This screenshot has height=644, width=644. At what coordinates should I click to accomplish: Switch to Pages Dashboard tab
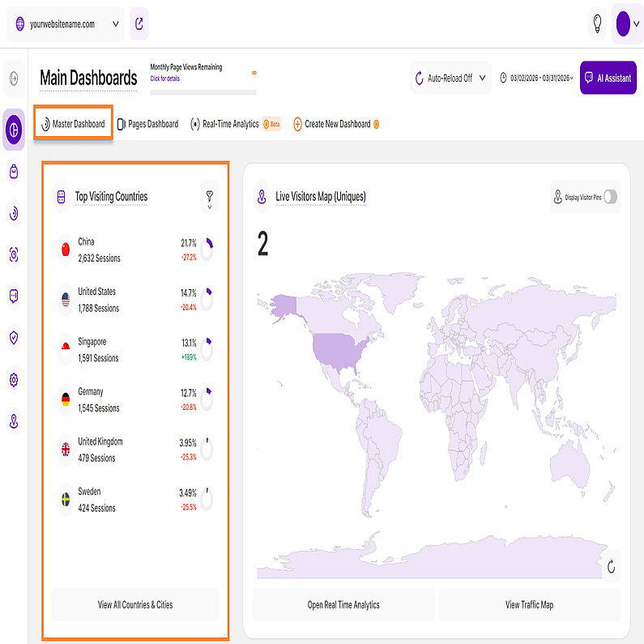147,124
